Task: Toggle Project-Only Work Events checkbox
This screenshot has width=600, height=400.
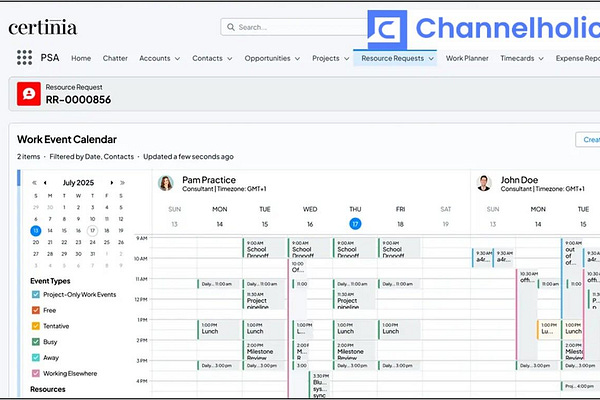Action: click(x=36, y=294)
